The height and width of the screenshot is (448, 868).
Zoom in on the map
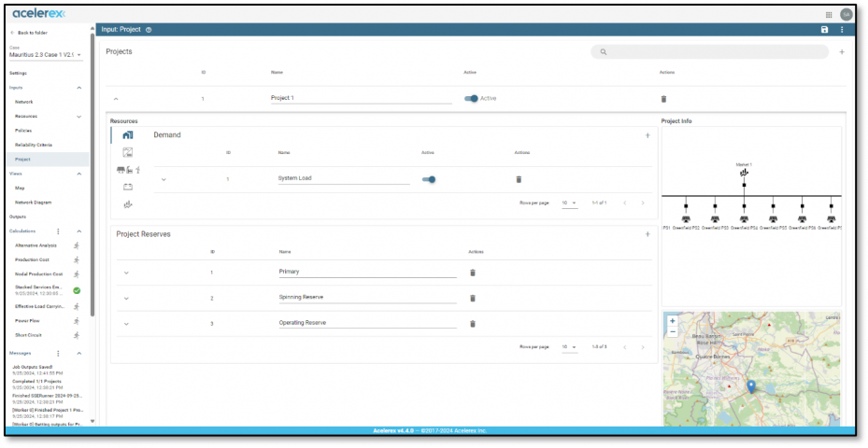coord(672,321)
